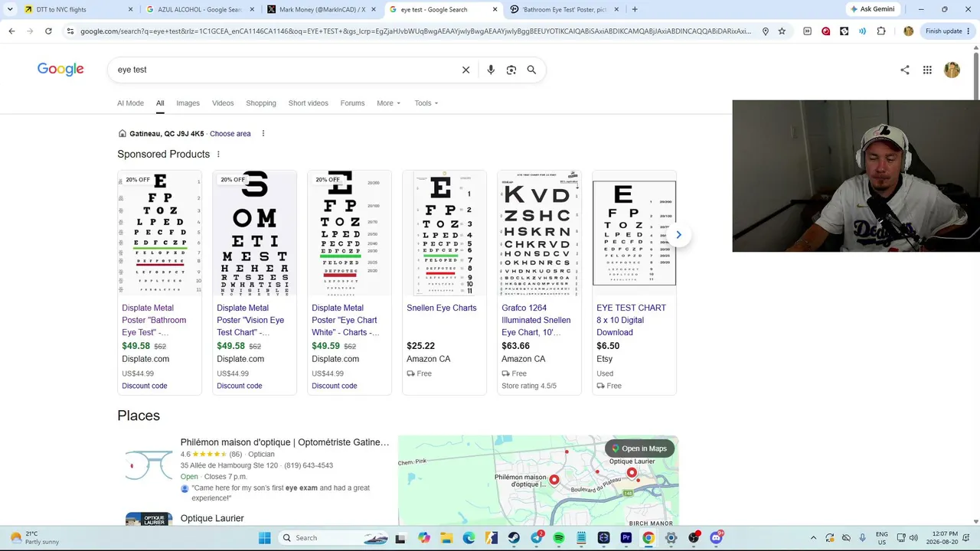This screenshot has height=551, width=980.
Task: Switch to the Mark Money X tab
Action: pos(322,9)
